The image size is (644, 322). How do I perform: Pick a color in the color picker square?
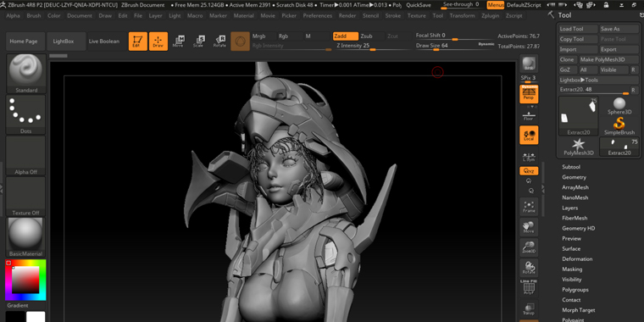point(25,280)
